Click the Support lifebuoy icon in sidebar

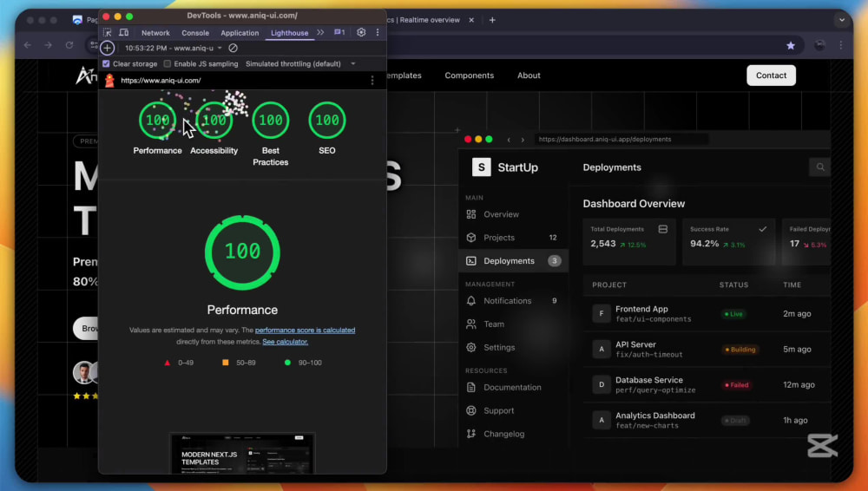471,410
